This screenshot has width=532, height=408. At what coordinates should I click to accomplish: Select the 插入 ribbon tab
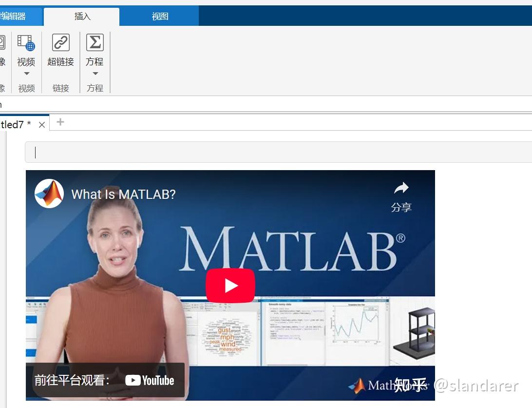pos(82,16)
